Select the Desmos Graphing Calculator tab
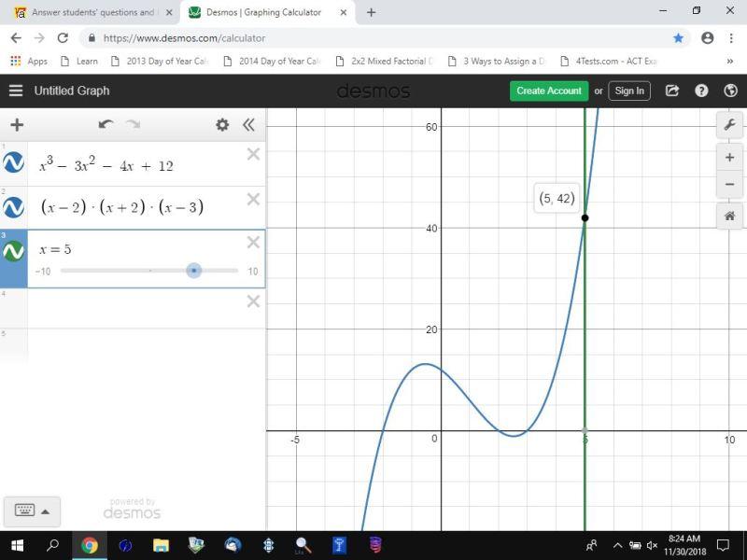Screen dimensions: 747x560 coord(263,12)
